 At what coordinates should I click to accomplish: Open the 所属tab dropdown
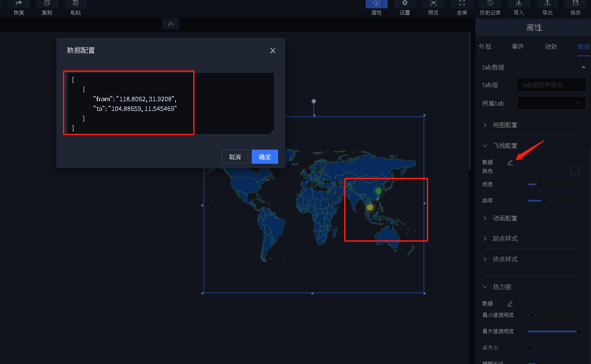[x=551, y=103]
